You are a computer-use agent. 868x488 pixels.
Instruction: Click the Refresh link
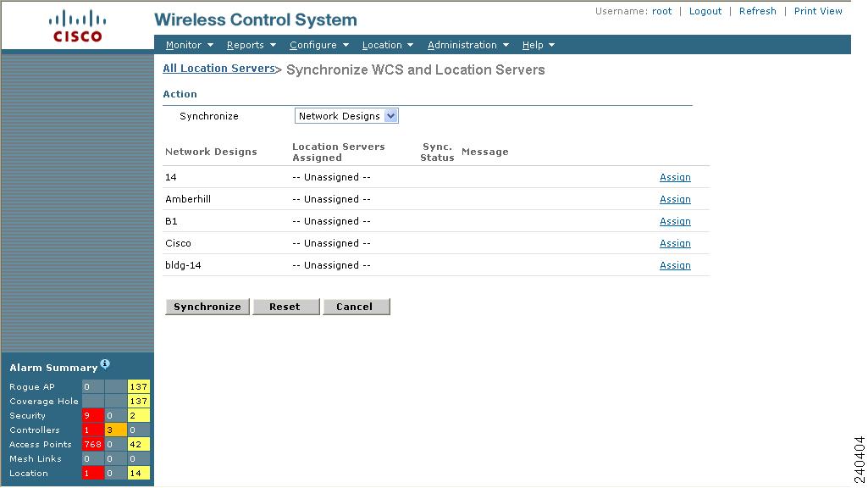pos(757,11)
